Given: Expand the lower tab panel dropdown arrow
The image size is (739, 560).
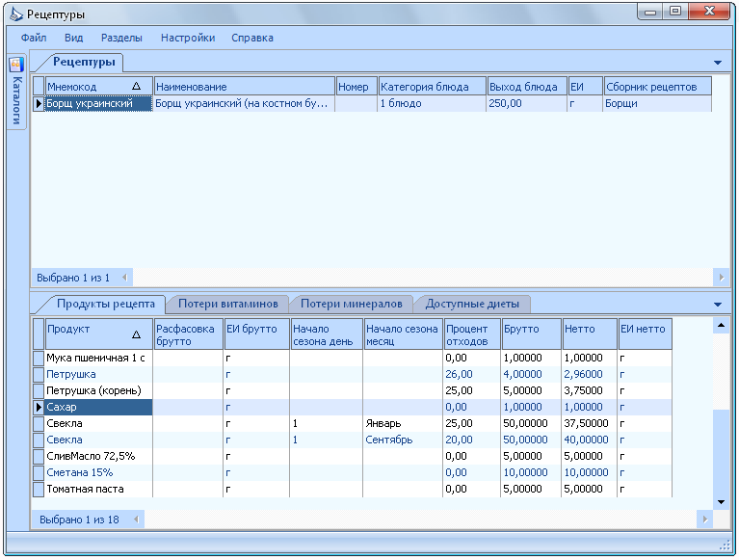Looking at the screenshot, I should pos(718,305).
